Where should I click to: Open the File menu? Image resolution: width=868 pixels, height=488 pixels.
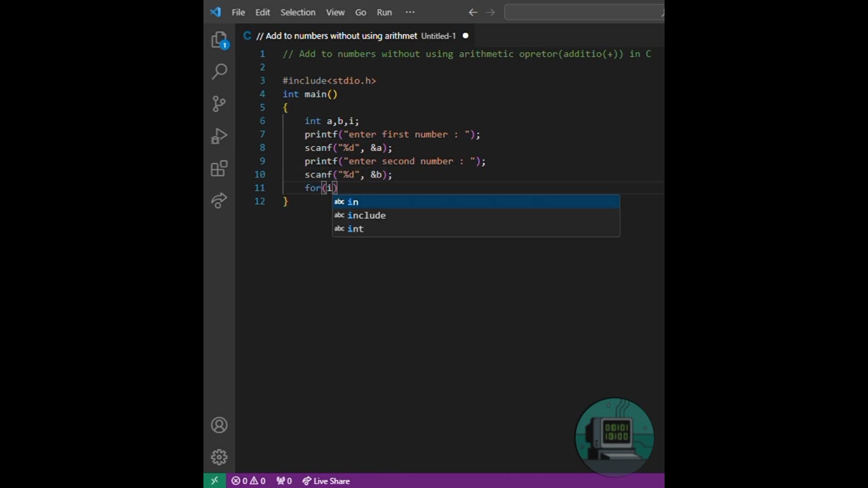pos(238,12)
